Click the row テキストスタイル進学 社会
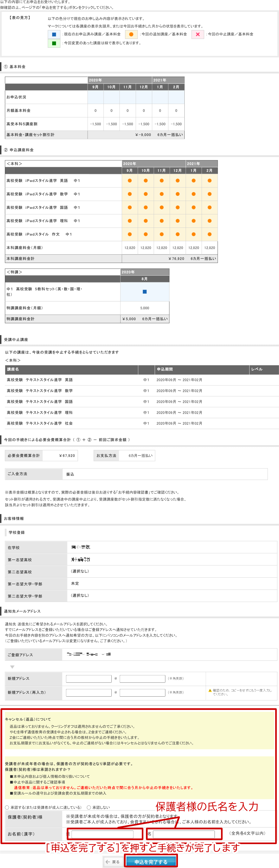Viewport: 279px width, 868px height. pos(142,423)
